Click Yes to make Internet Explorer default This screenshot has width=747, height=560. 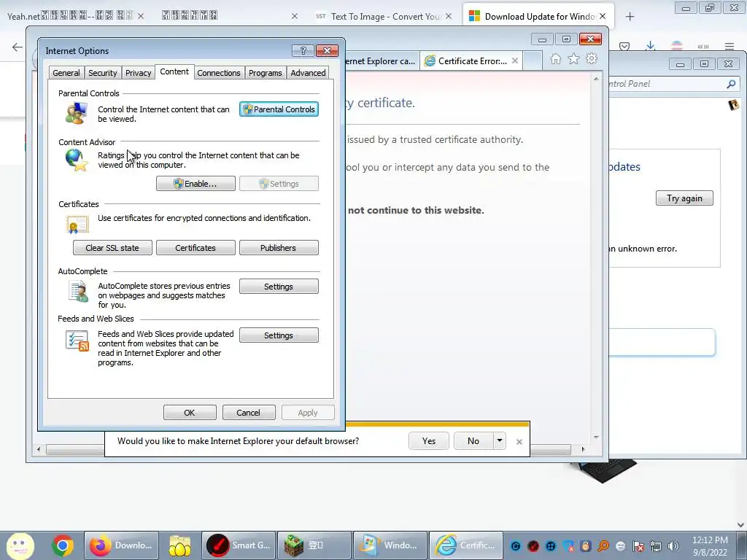click(x=429, y=441)
